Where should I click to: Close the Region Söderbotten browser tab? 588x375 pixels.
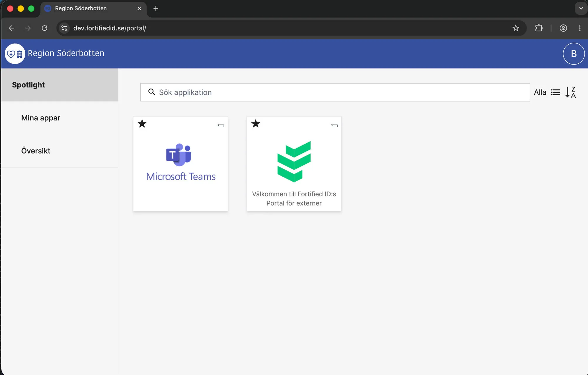pos(139,9)
